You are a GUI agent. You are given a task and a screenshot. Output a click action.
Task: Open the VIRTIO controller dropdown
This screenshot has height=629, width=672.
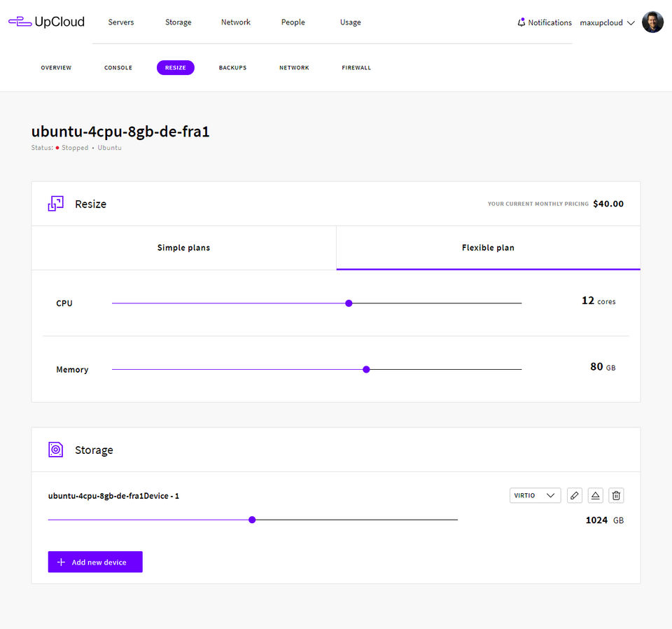coord(535,495)
